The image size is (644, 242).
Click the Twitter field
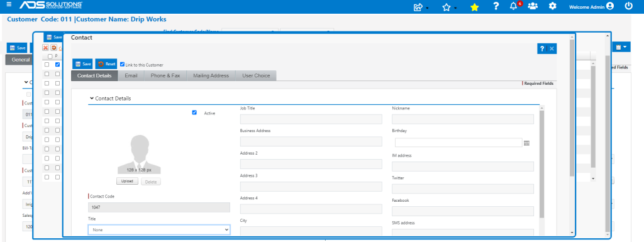click(463, 189)
